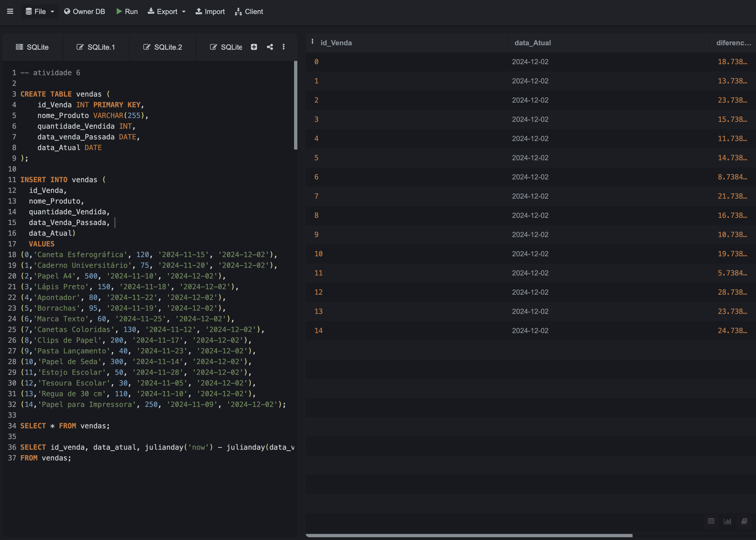Open the tab bar three-dot menu
Viewport: 756px width, 540px height.
(x=284, y=47)
